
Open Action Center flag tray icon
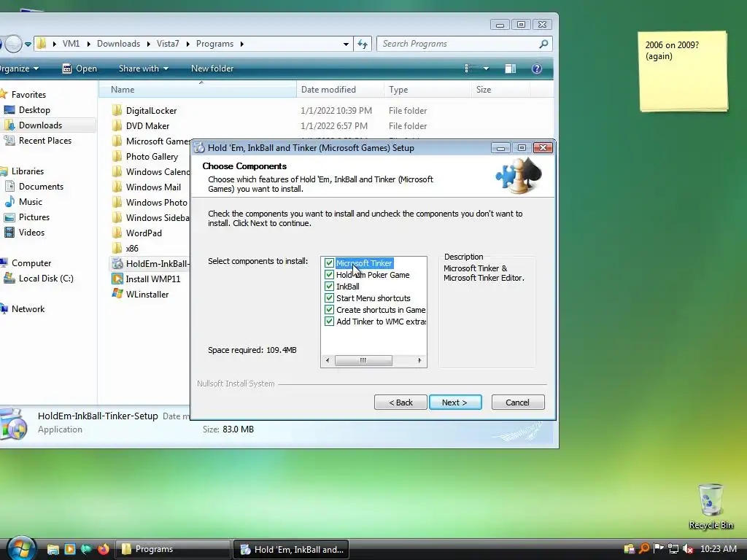tap(659, 548)
